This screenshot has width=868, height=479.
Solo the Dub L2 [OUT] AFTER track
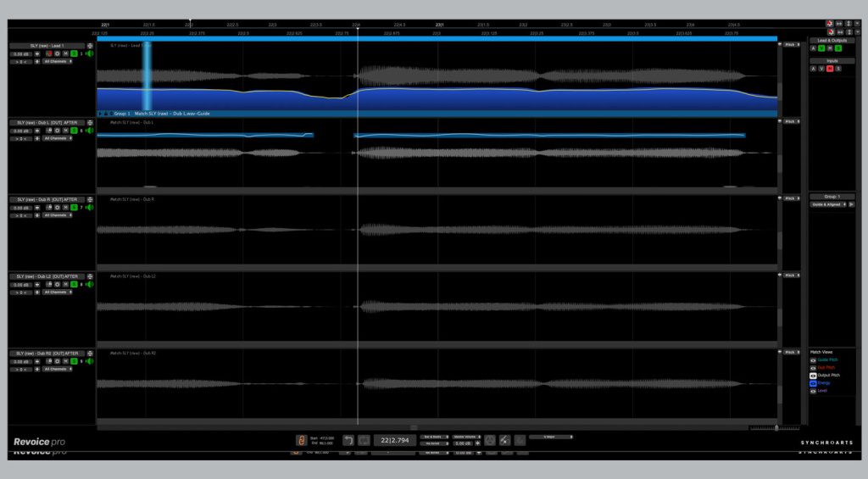pyautogui.click(x=74, y=285)
